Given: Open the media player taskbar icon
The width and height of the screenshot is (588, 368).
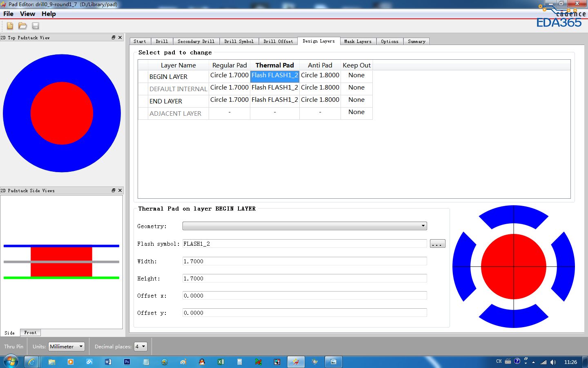Looking at the screenshot, I should point(71,362).
